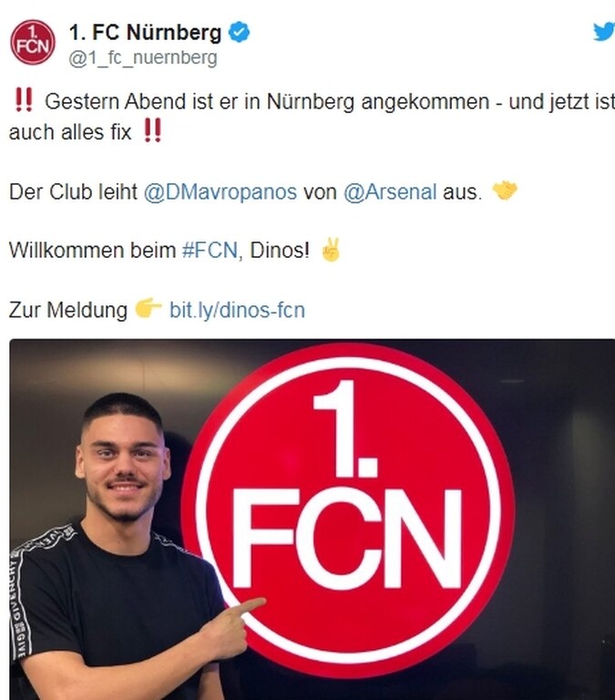Click the red exclamation marks after 'fix'
This screenshot has width=615, height=700.
click(x=153, y=130)
